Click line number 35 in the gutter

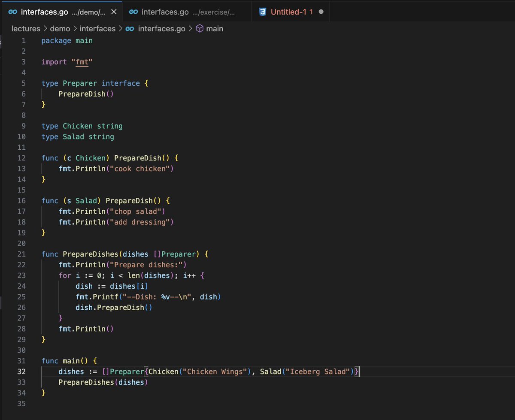(x=21, y=403)
